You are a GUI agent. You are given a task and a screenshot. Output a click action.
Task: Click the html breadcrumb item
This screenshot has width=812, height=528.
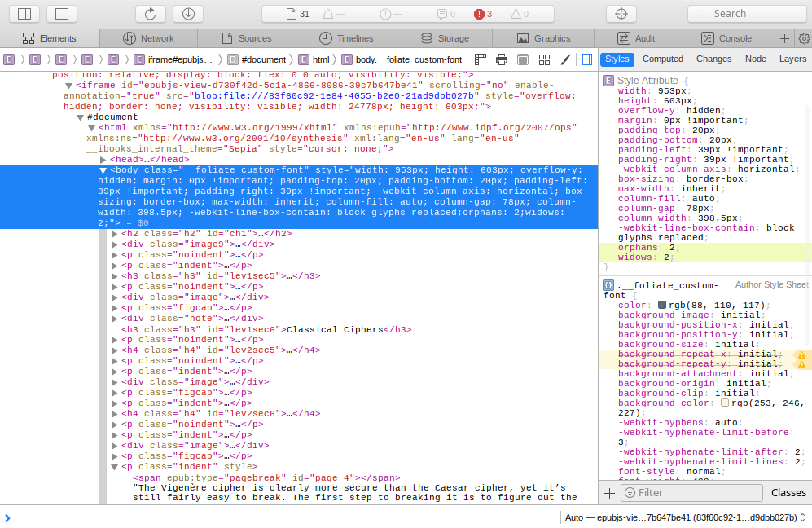314,59
